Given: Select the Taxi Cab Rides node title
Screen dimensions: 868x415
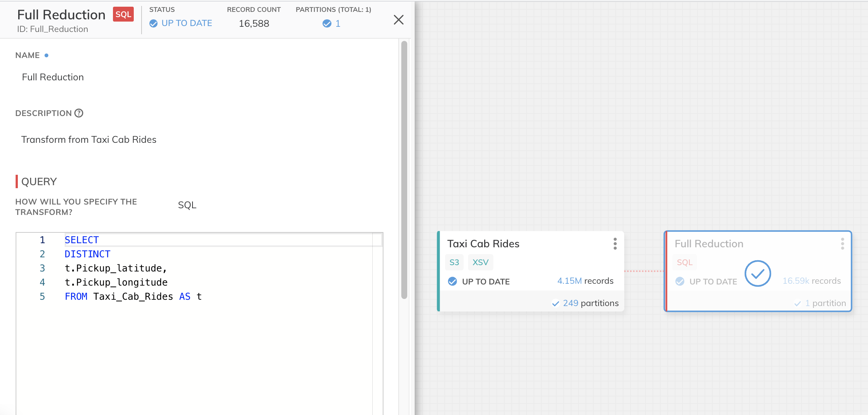Looking at the screenshot, I should point(483,244).
